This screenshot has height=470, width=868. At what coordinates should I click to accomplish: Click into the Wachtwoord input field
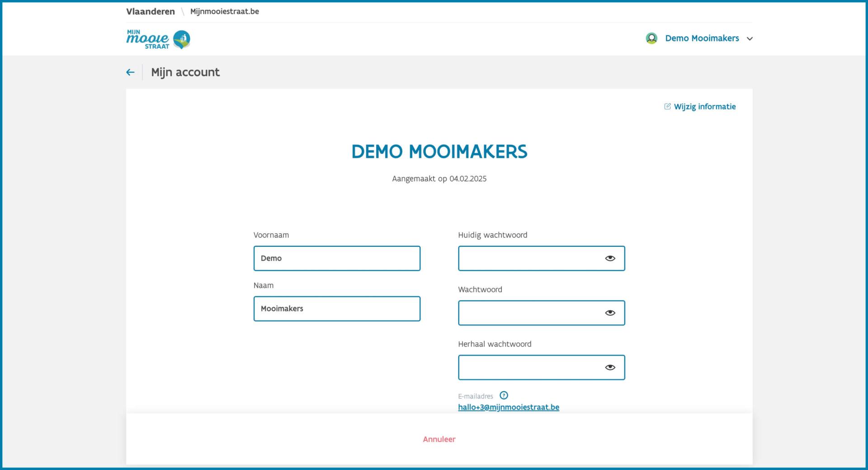point(542,313)
